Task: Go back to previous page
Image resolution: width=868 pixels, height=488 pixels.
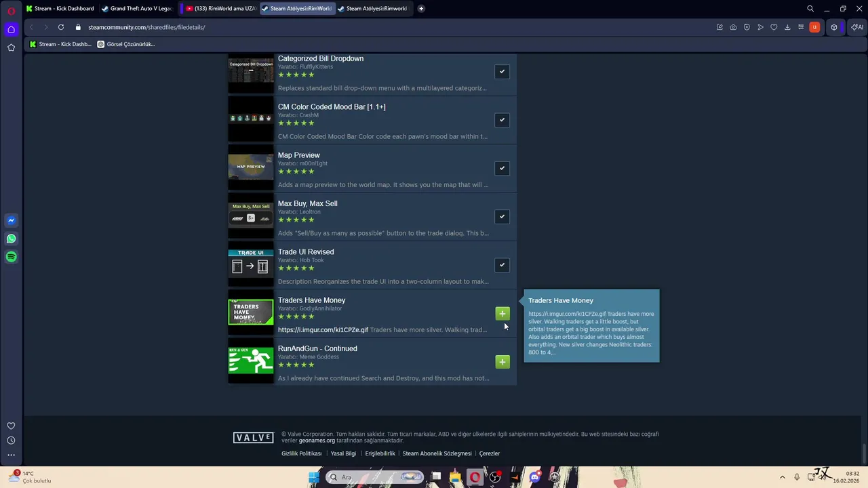Action: tap(31, 27)
